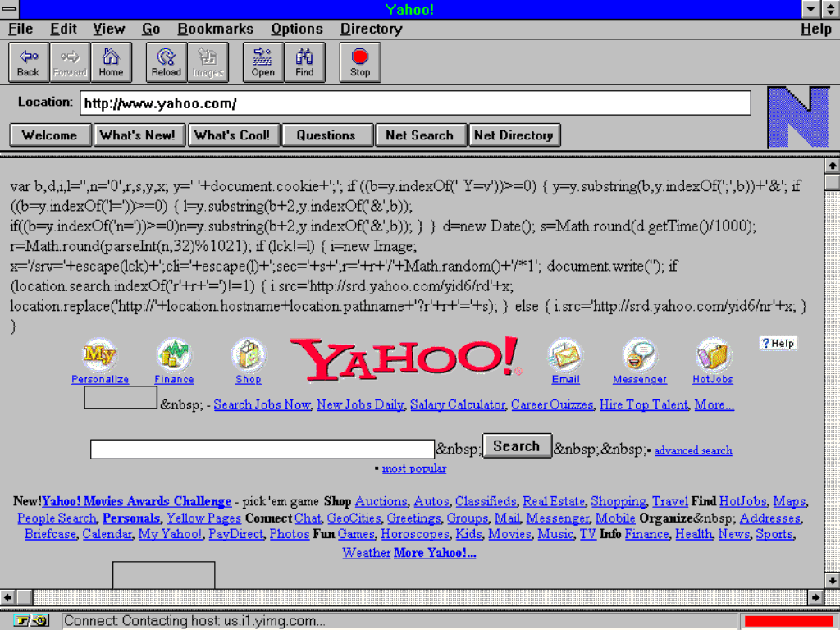Open the window system menu box
Screen dimensions: 840x630
point(9,9)
